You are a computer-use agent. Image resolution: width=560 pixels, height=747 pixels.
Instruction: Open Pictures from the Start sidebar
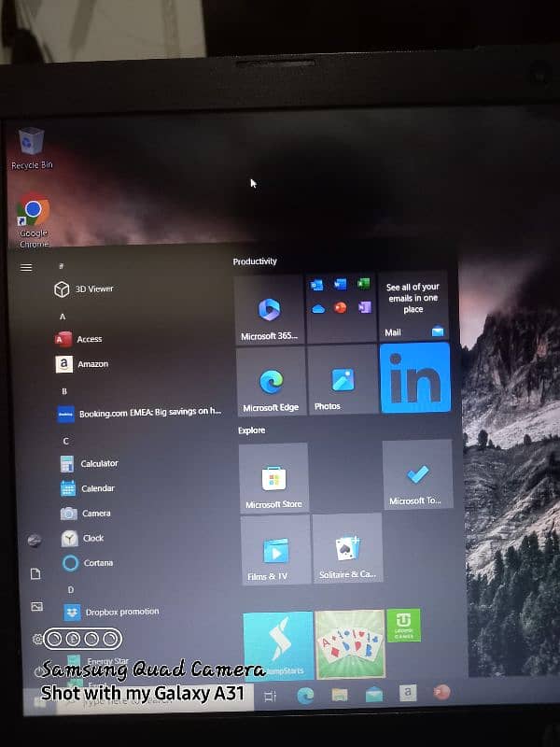(36, 606)
